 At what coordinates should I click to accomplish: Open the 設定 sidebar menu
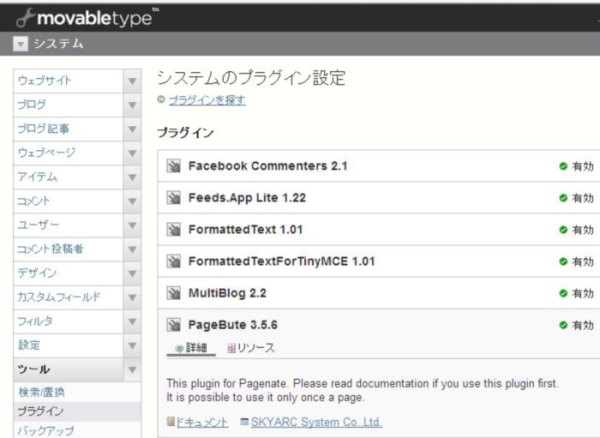tap(68, 345)
